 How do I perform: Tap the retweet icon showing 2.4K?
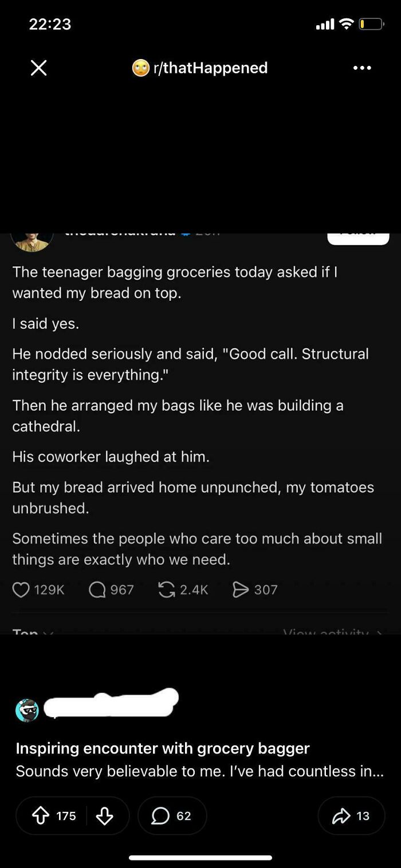166,590
